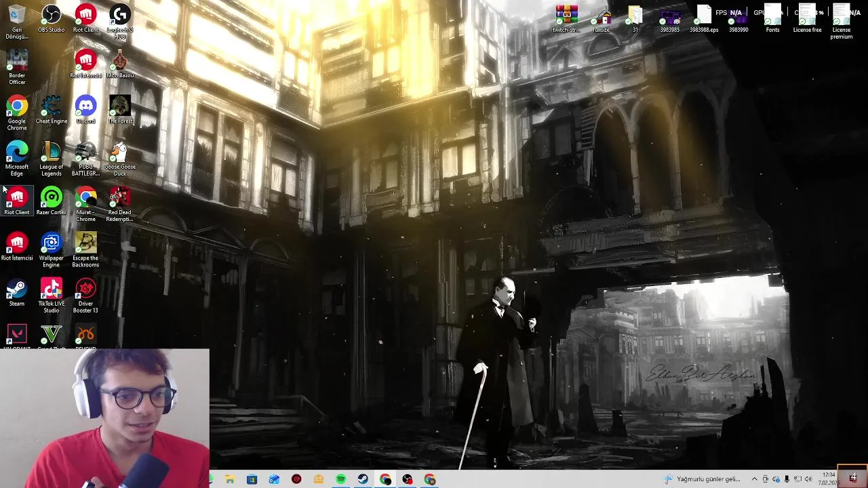Open the Yağmurlu günler weather widget
This screenshot has width=868, height=488.
[702, 479]
